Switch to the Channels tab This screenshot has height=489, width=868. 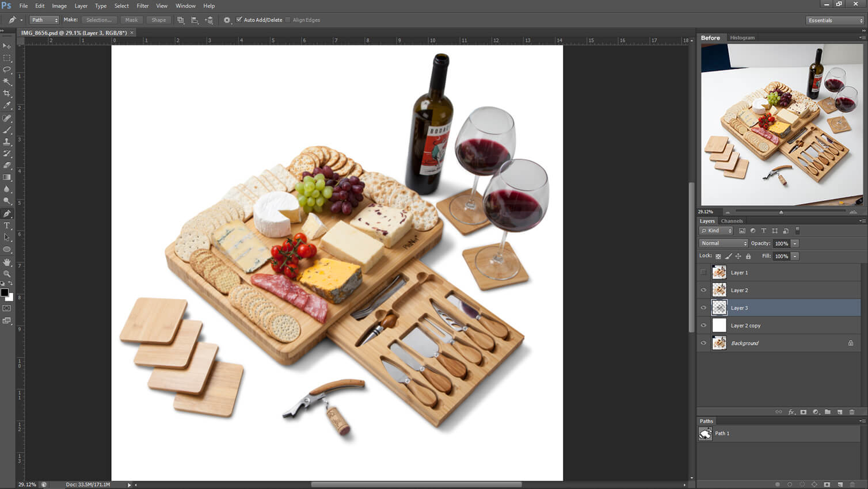pos(732,221)
